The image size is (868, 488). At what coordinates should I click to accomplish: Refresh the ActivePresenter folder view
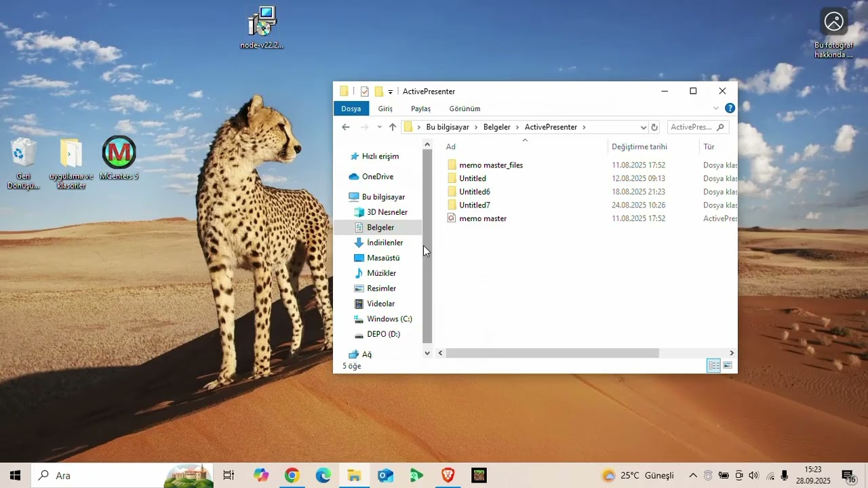tap(654, 127)
